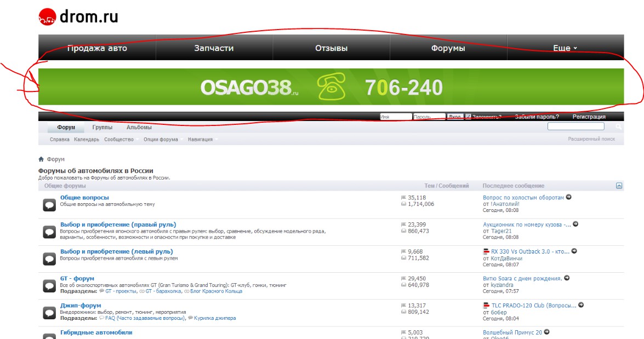Open Волшебный Примус 20 thread
The width and height of the screenshot is (644, 339).
pyautogui.click(x=512, y=332)
